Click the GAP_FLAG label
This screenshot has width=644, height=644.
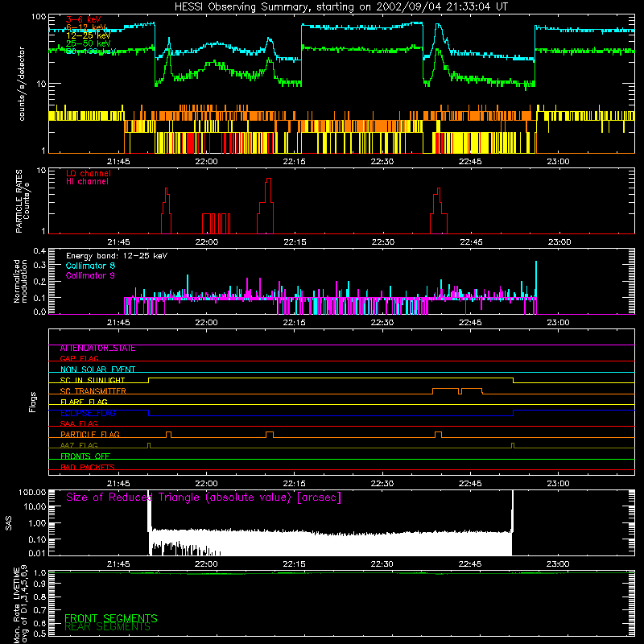point(79,358)
